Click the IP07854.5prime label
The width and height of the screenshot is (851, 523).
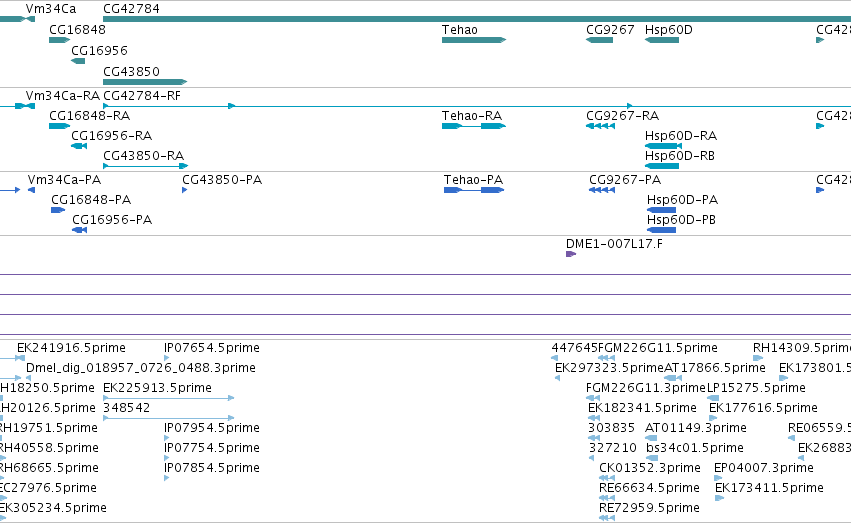coord(212,468)
